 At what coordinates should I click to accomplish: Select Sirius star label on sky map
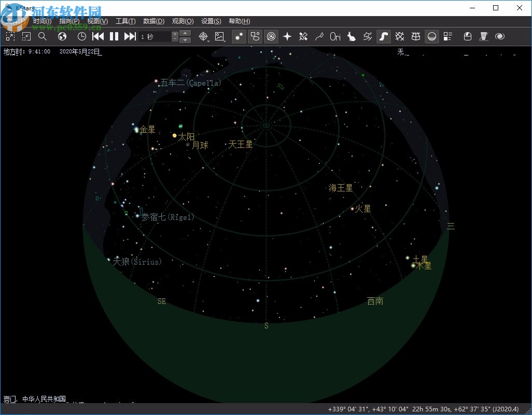click(137, 262)
